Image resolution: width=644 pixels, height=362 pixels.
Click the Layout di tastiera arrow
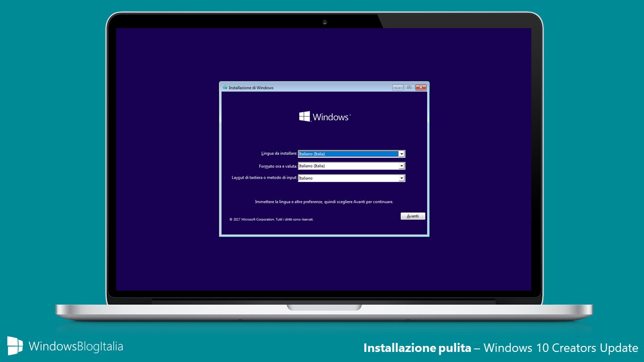click(401, 178)
